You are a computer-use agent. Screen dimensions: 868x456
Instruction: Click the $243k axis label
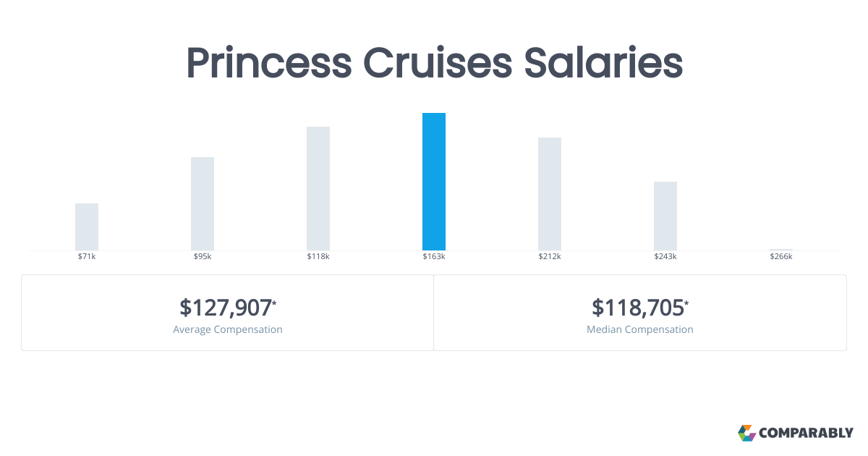(665, 257)
